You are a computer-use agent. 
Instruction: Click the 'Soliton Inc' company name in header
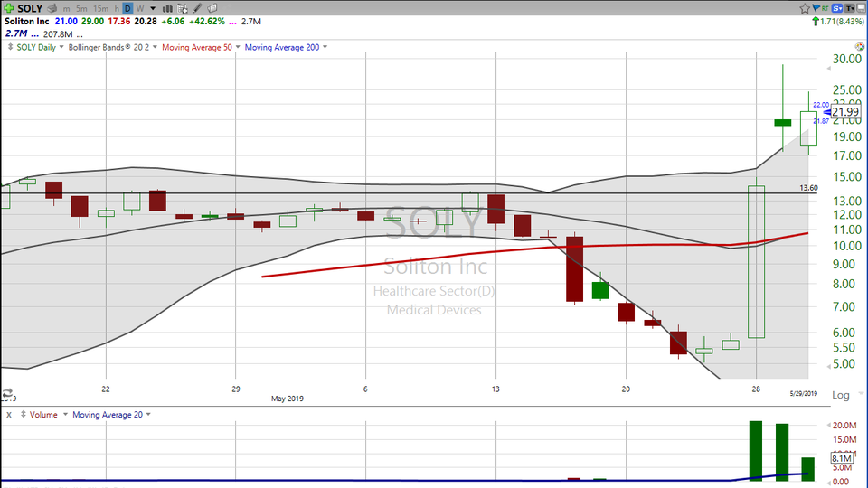tap(27, 22)
